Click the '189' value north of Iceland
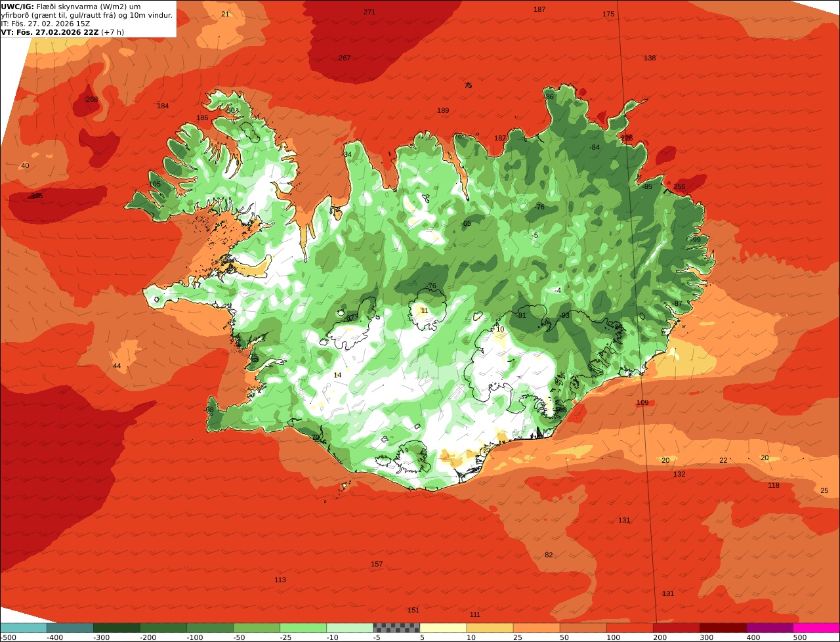 point(443,110)
